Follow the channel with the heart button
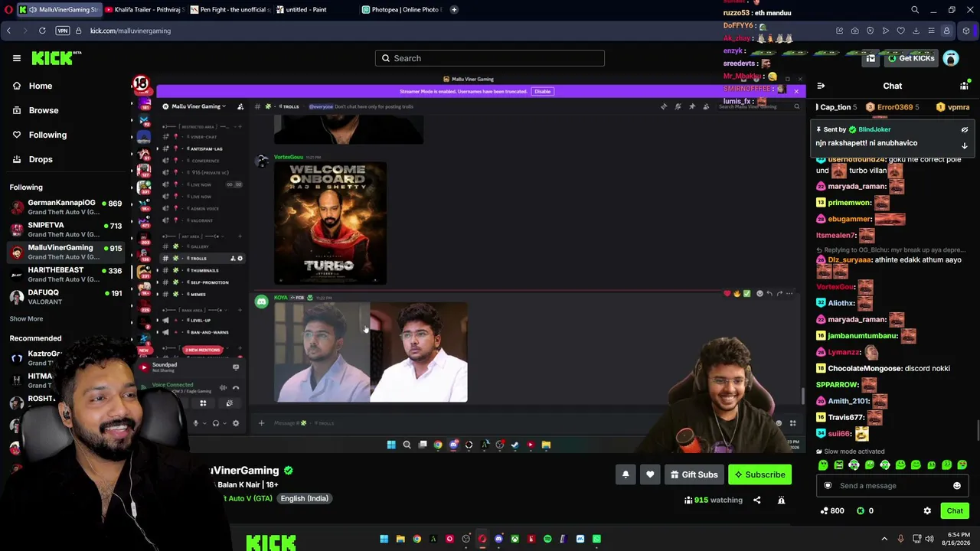Screen dimensions: 980x551 [x=650, y=474]
